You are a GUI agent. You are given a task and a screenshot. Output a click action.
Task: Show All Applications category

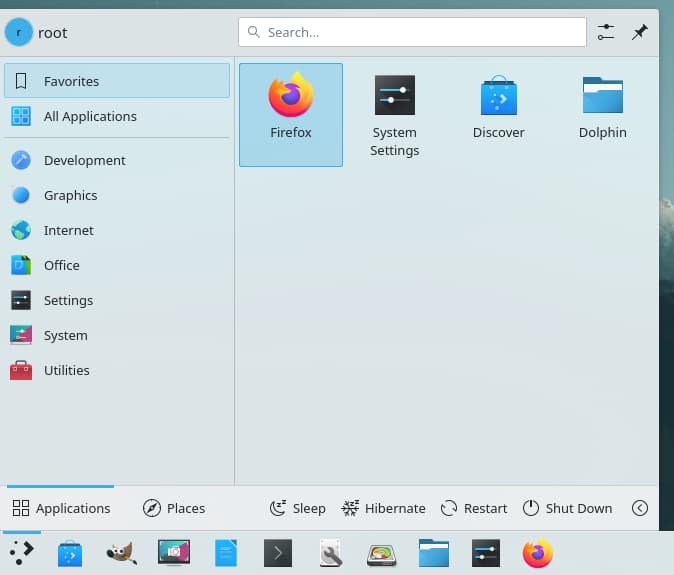[117, 116]
